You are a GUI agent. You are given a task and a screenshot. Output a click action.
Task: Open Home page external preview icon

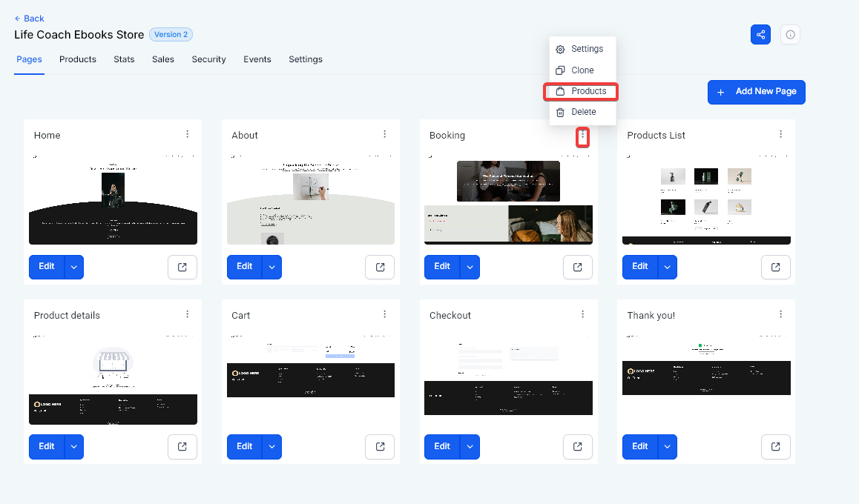tap(182, 267)
